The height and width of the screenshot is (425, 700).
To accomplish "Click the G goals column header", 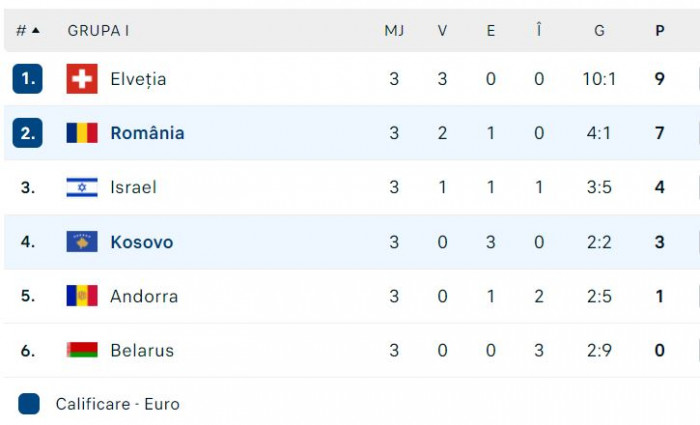I will click(x=599, y=30).
